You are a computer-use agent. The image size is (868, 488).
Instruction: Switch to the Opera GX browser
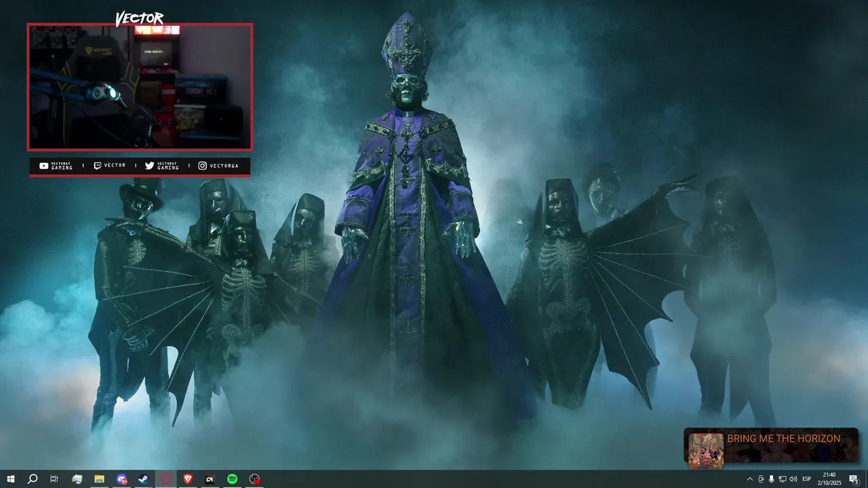point(165,479)
